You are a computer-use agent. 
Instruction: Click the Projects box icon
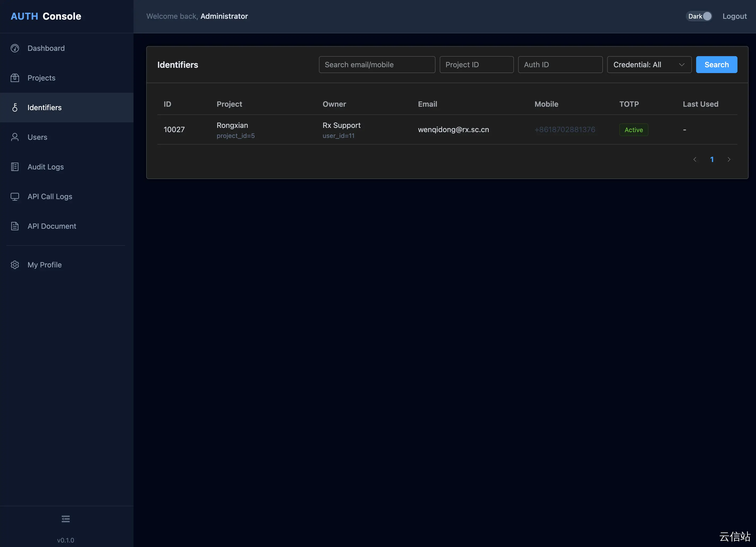[x=15, y=78]
